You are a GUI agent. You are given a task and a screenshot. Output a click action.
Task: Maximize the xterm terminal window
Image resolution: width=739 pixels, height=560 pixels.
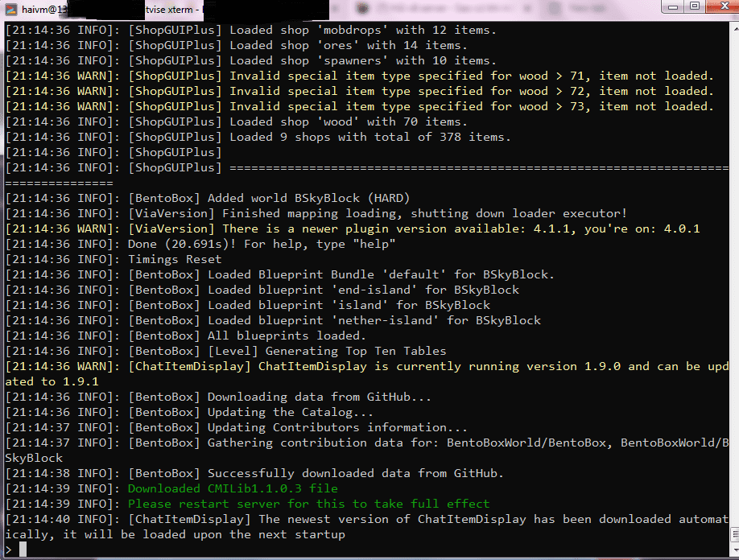695,6
